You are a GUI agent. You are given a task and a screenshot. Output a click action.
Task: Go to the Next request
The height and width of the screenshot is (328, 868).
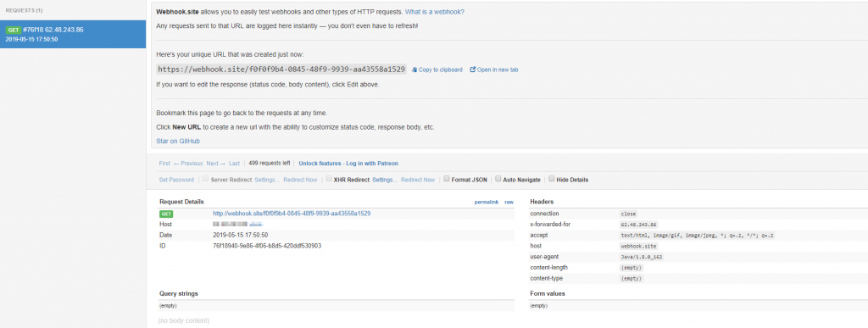point(216,164)
